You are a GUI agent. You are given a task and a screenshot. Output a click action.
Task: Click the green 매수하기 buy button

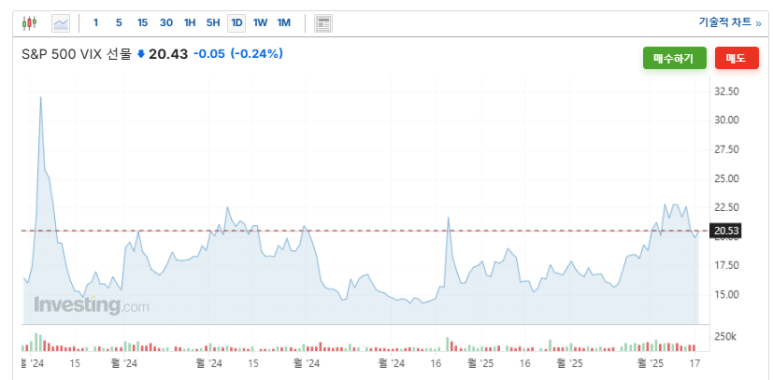pyautogui.click(x=674, y=58)
